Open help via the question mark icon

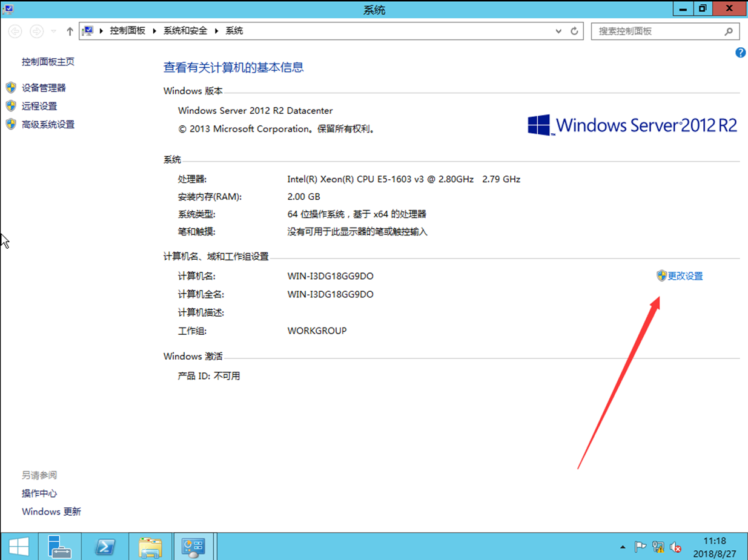pos(740,53)
